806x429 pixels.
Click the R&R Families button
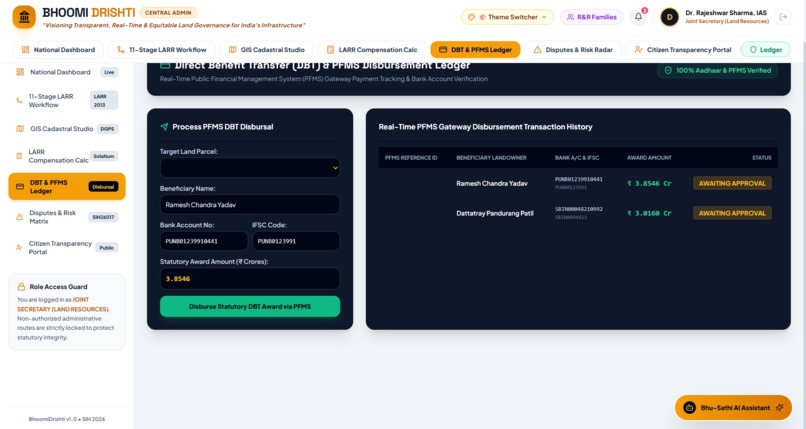click(x=591, y=17)
